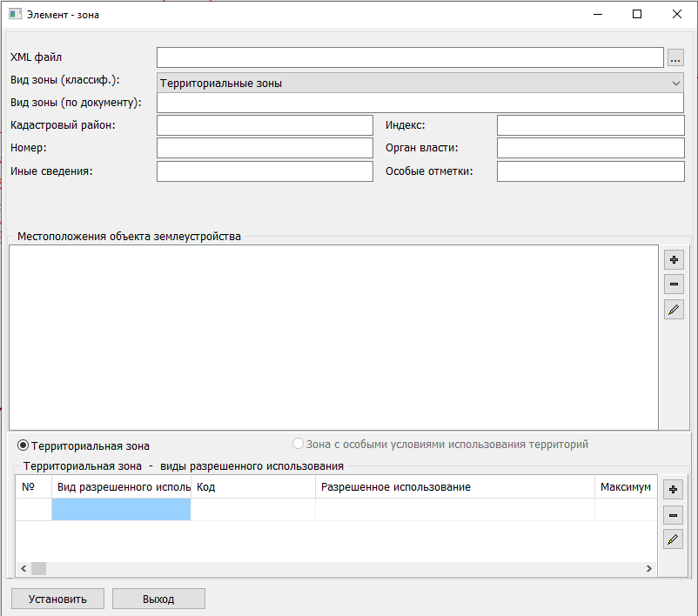This screenshot has width=698, height=616.
Task: Focus the Индекс text field
Action: pyautogui.click(x=590, y=125)
